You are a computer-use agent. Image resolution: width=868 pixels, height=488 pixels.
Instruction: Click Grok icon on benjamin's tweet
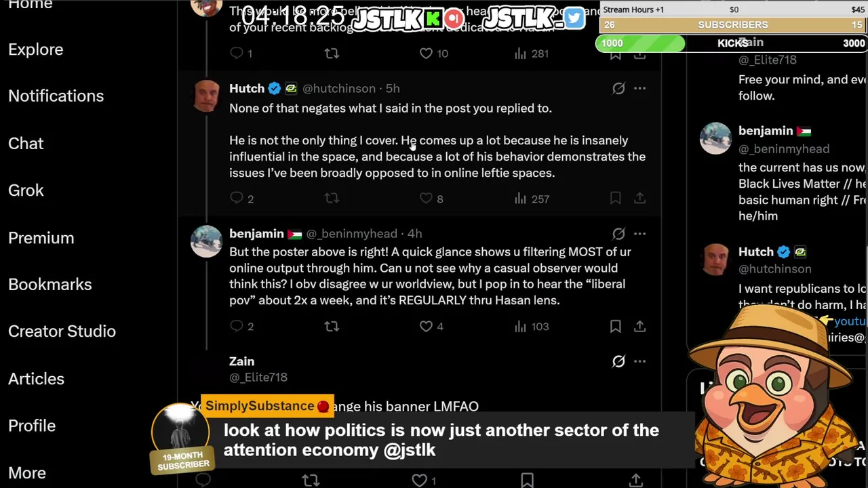pyautogui.click(x=618, y=234)
